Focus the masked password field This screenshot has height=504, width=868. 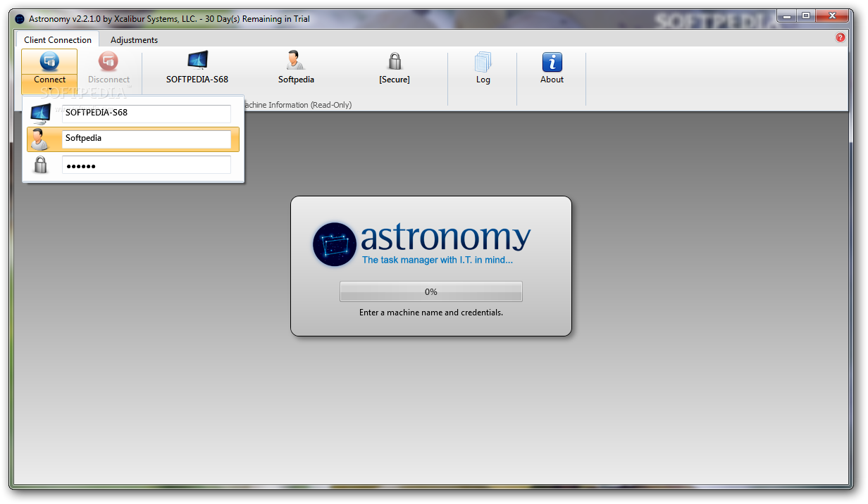click(x=147, y=165)
